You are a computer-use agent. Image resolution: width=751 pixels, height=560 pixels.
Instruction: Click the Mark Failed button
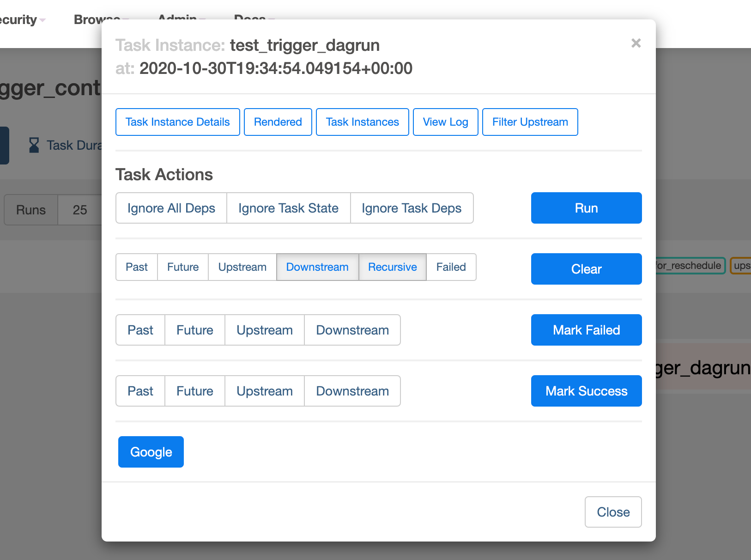(x=586, y=330)
